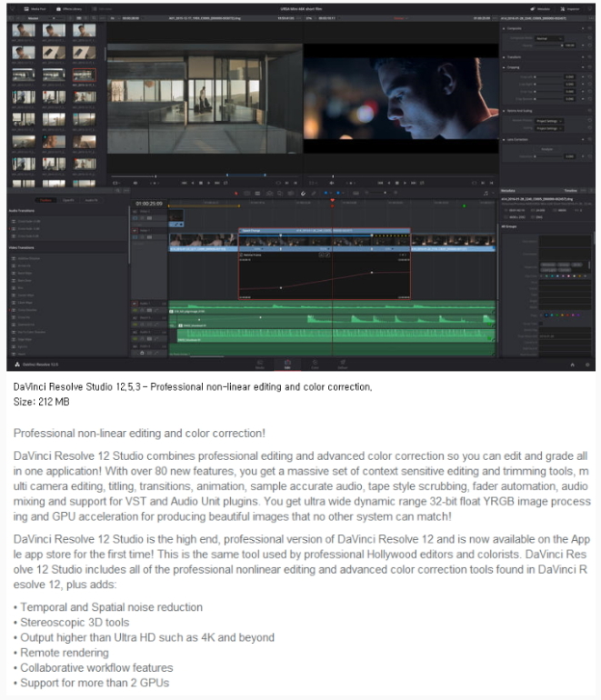Click the Speed Change clip header bar
601x700 pixels.
coord(325,231)
